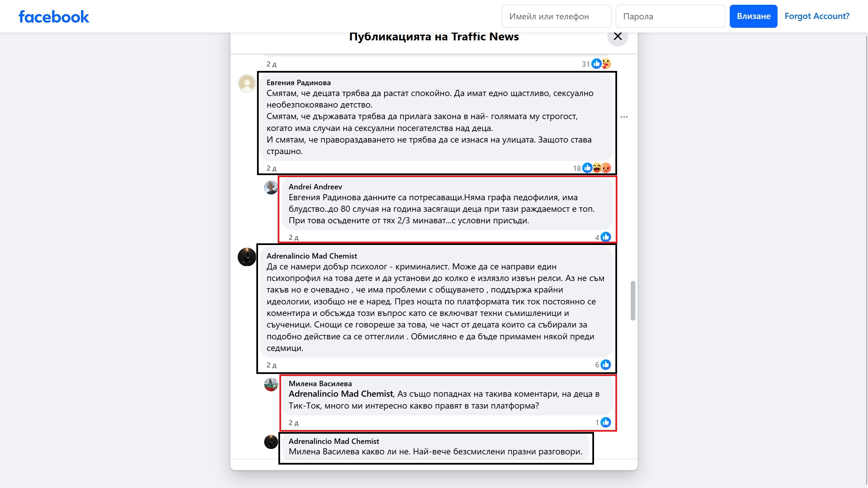Open the Милена Василева author name link
Screen dimensions: 868x488
(x=320, y=383)
